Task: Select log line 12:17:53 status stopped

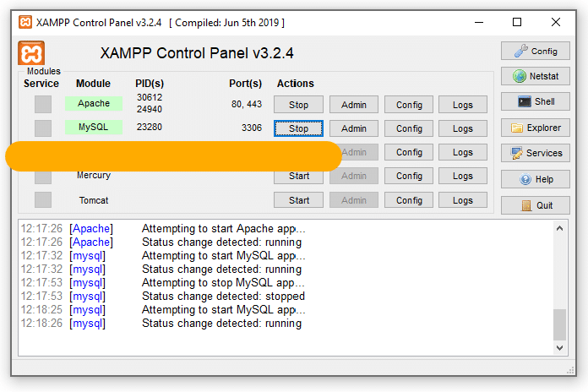Action: [163, 296]
